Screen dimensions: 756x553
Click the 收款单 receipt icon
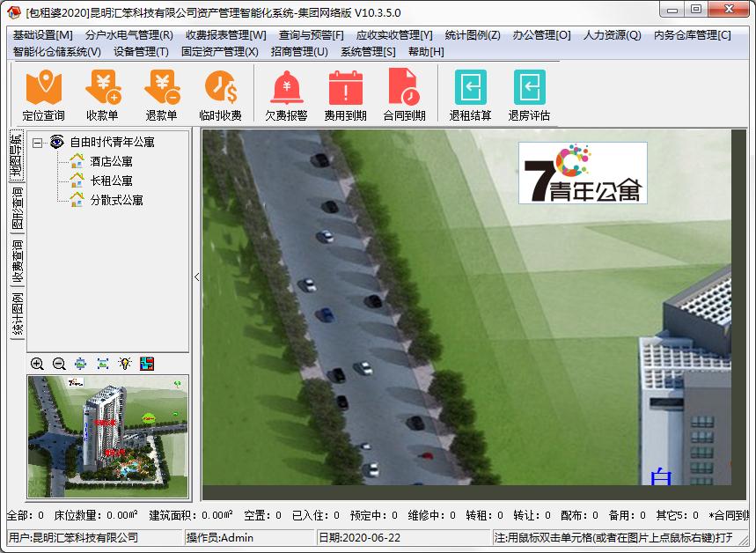[102, 95]
